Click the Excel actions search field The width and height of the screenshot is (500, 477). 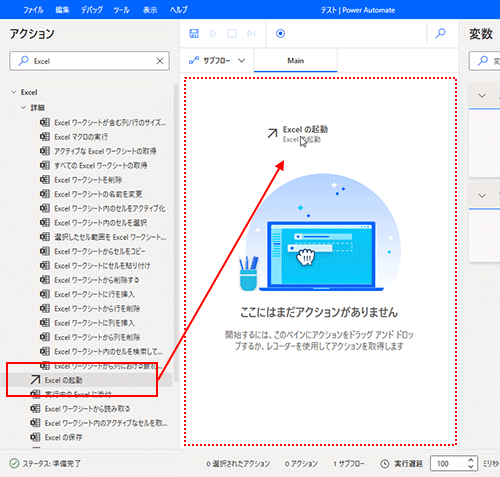89,61
